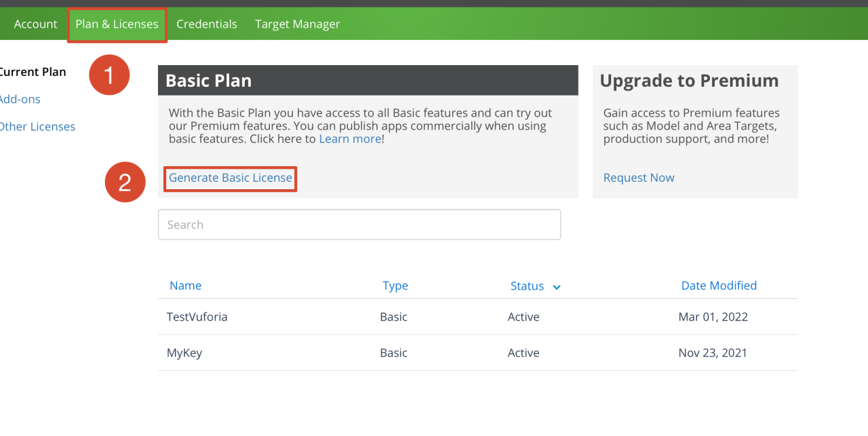Toggle Status sort chevron arrow
Image resolution: width=868 pixels, height=436 pixels.
pos(557,288)
